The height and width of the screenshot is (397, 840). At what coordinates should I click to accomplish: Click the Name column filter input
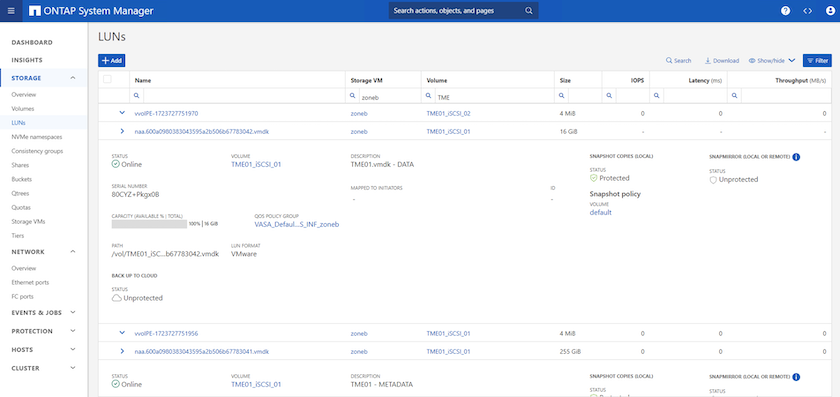[243, 95]
